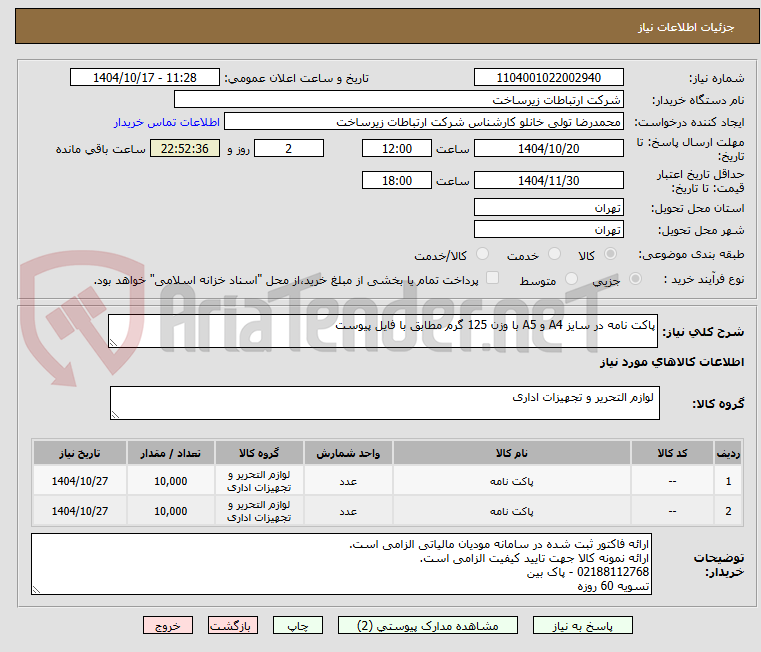Click date 1404/10/27 in row 1

click(80, 481)
